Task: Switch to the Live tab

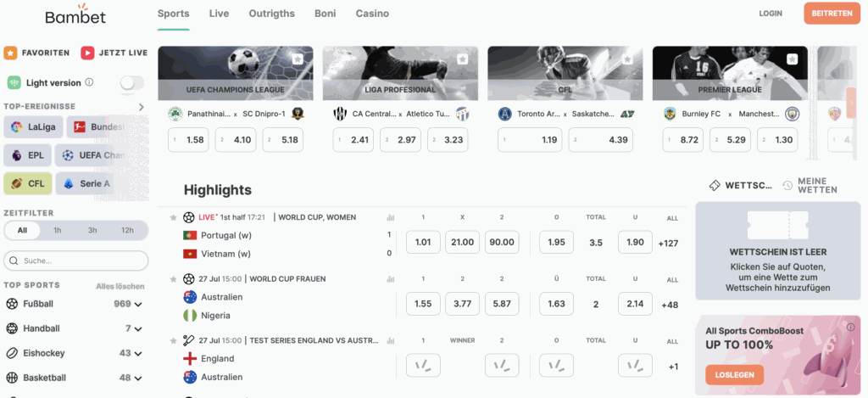Action: [x=220, y=14]
